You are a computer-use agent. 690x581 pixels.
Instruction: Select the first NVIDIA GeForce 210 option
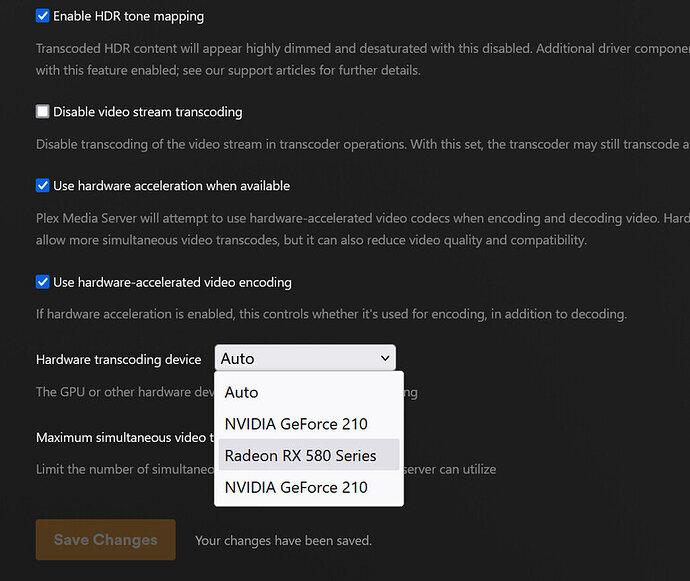point(296,424)
